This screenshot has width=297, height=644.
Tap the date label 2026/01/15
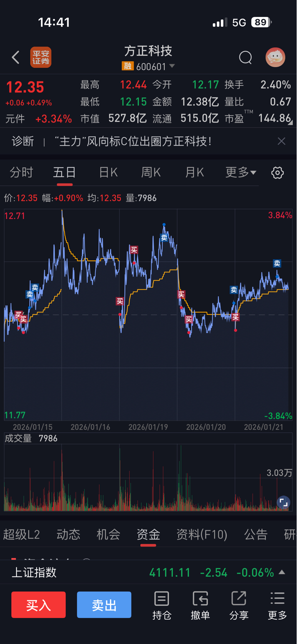click(x=33, y=427)
